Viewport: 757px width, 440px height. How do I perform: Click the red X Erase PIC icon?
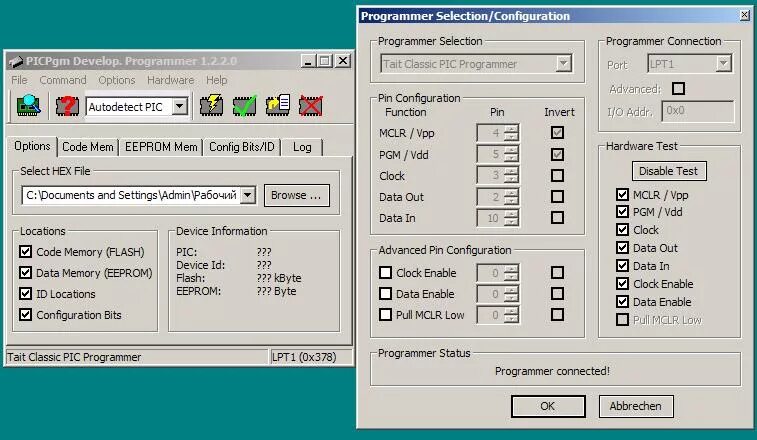[310, 105]
